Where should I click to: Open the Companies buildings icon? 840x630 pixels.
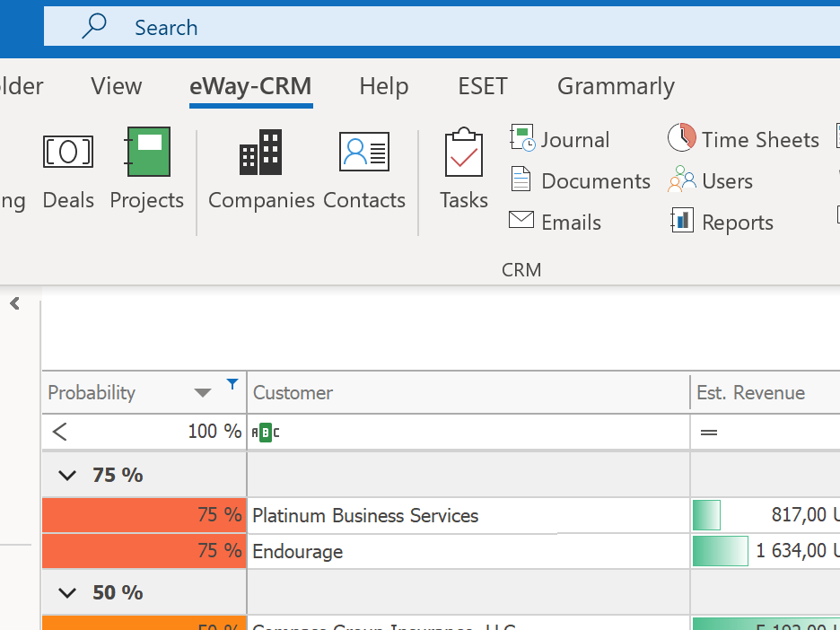261,153
